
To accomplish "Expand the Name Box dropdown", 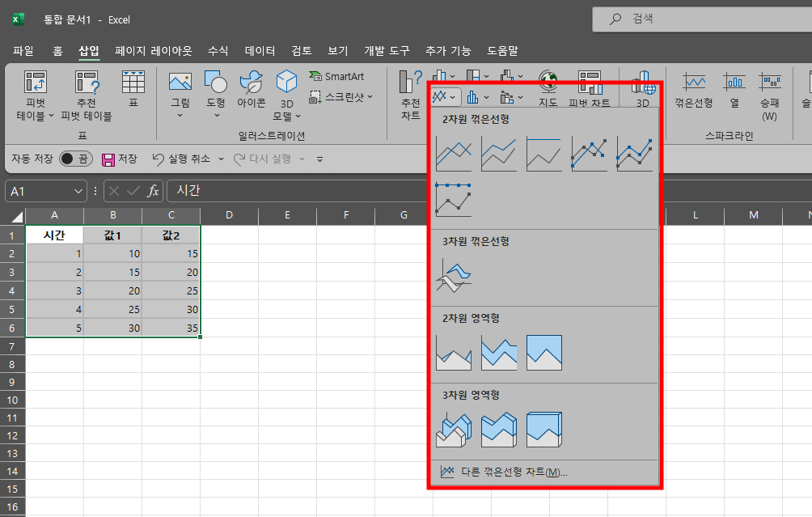I will (x=78, y=191).
